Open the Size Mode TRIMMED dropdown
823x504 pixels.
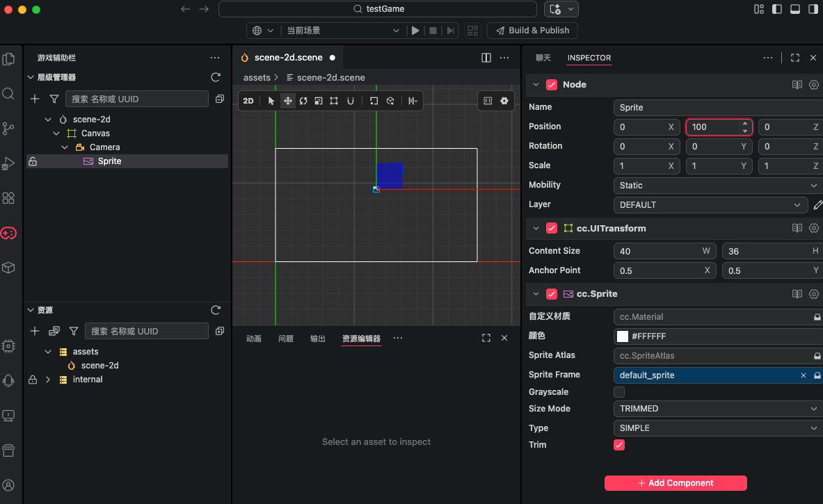tap(717, 409)
